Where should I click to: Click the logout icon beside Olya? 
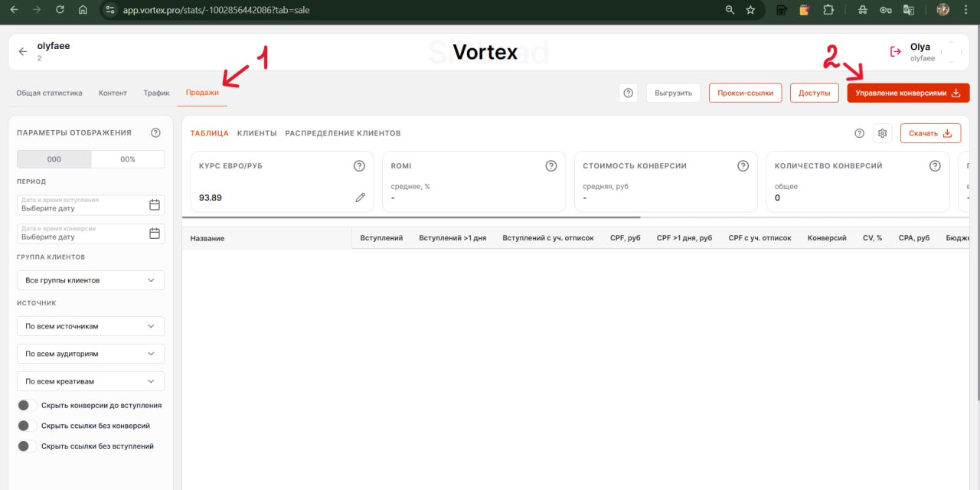tap(895, 51)
